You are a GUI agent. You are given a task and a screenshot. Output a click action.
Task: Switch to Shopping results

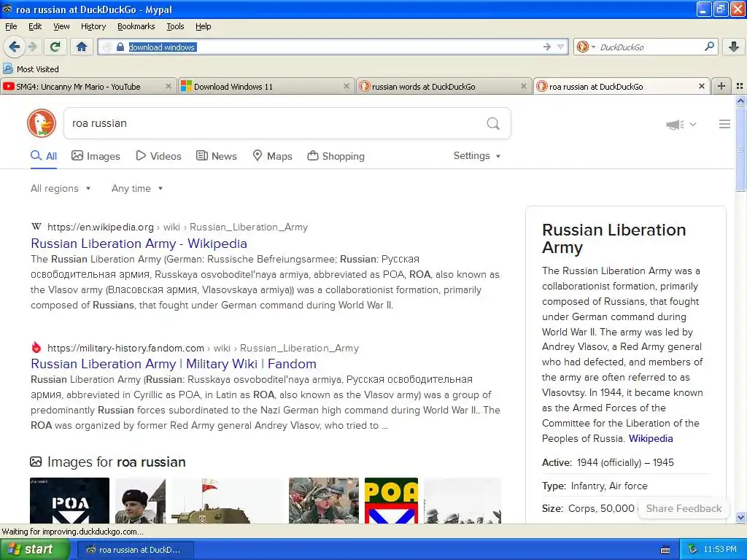click(x=336, y=156)
